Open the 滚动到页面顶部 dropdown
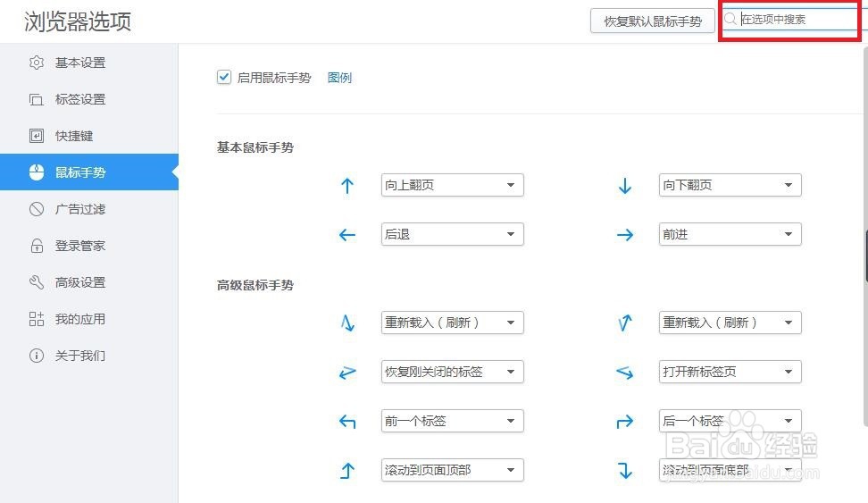Viewport: 868px width, 503px height. pos(452,470)
